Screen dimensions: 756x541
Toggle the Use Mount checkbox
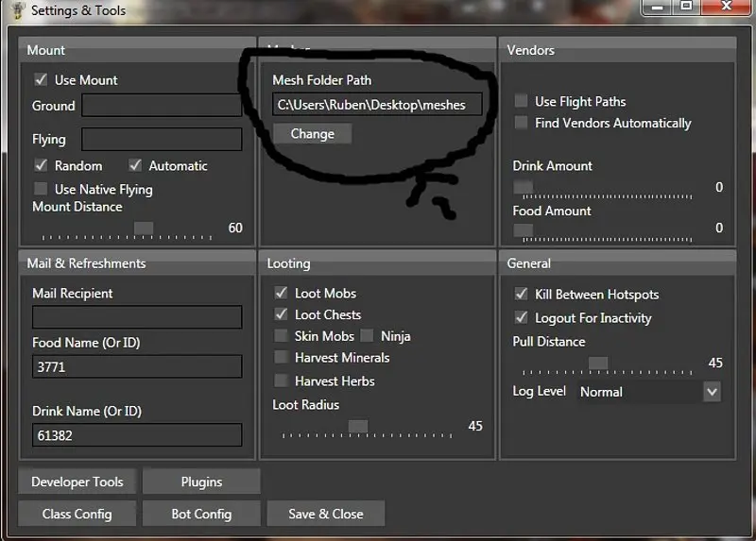pyautogui.click(x=41, y=80)
